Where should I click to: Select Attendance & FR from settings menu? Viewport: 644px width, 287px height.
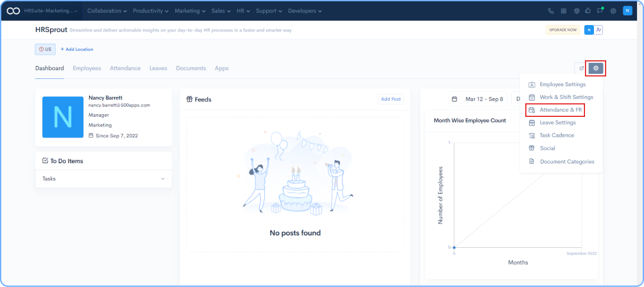point(555,110)
